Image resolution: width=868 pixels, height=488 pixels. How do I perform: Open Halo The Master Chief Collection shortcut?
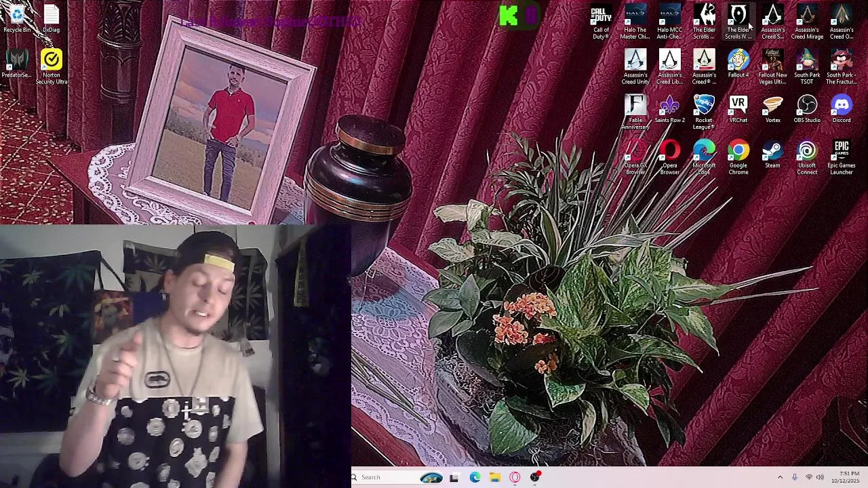pos(635,22)
